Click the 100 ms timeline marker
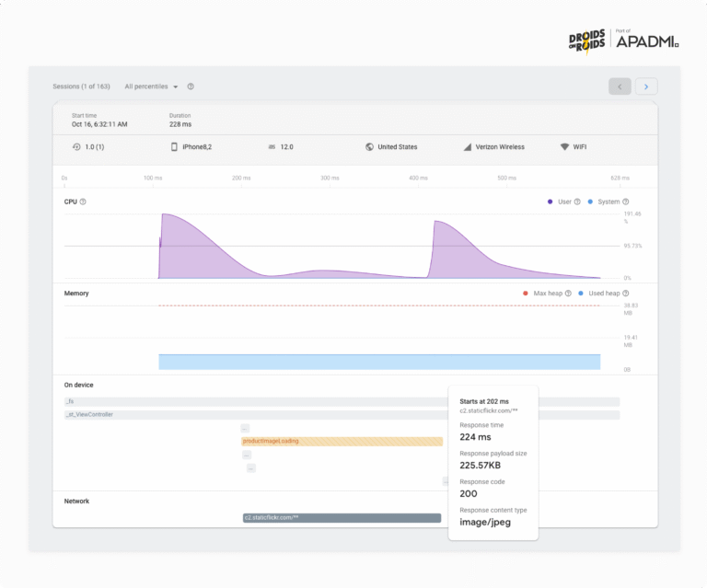This screenshot has height=588, width=707. (153, 178)
